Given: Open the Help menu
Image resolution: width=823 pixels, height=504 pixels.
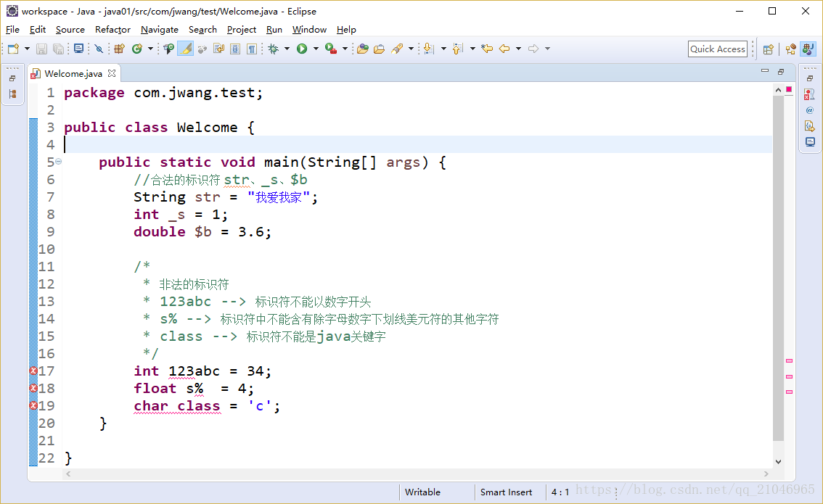Looking at the screenshot, I should coord(346,29).
